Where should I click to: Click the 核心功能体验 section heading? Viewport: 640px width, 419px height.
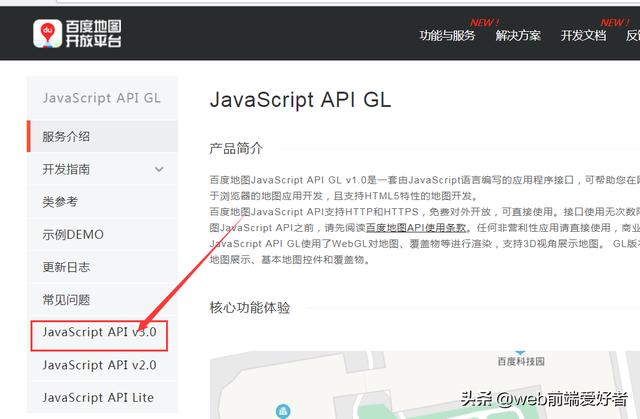tap(250, 307)
